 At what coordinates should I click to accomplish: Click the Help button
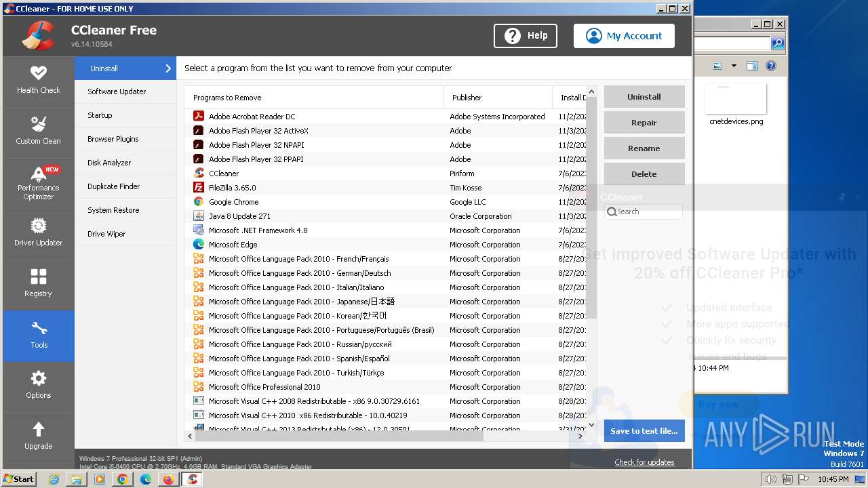526,36
